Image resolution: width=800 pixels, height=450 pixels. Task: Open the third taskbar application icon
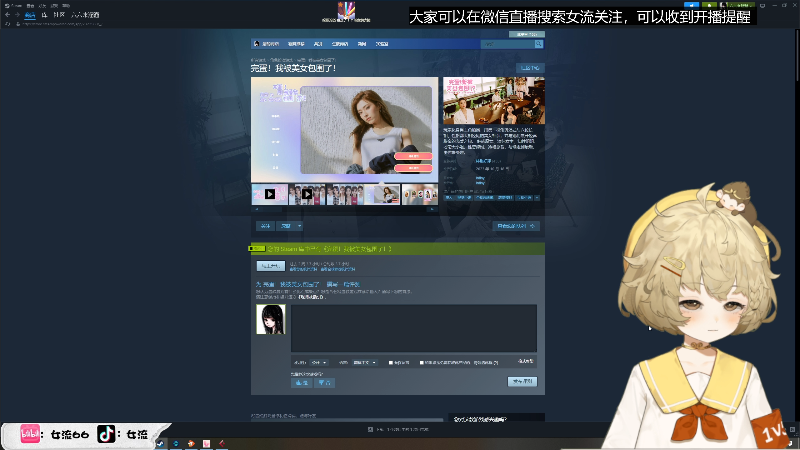click(x=191, y=443)
